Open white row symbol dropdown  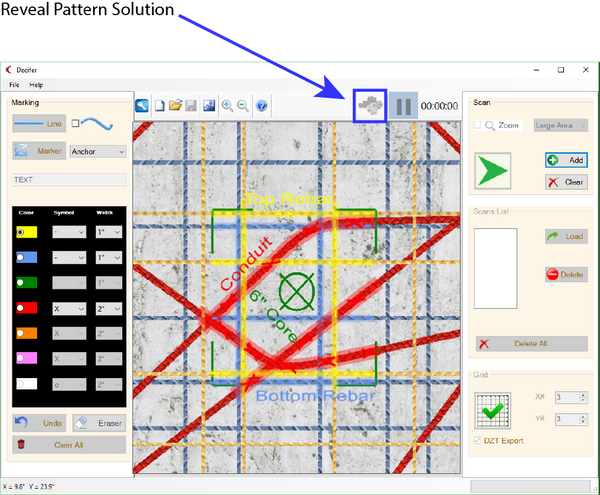[69, 384]
